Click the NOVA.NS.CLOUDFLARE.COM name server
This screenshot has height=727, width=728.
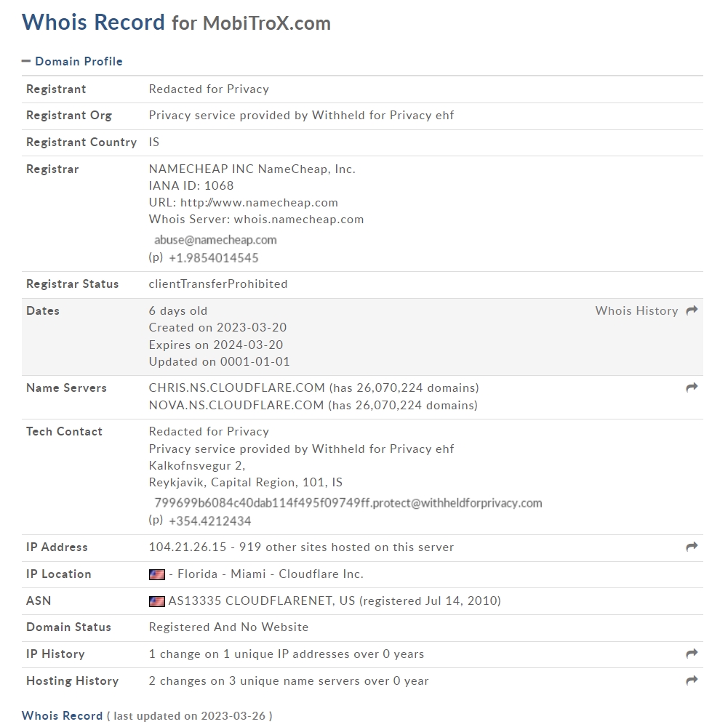[236, 405]
